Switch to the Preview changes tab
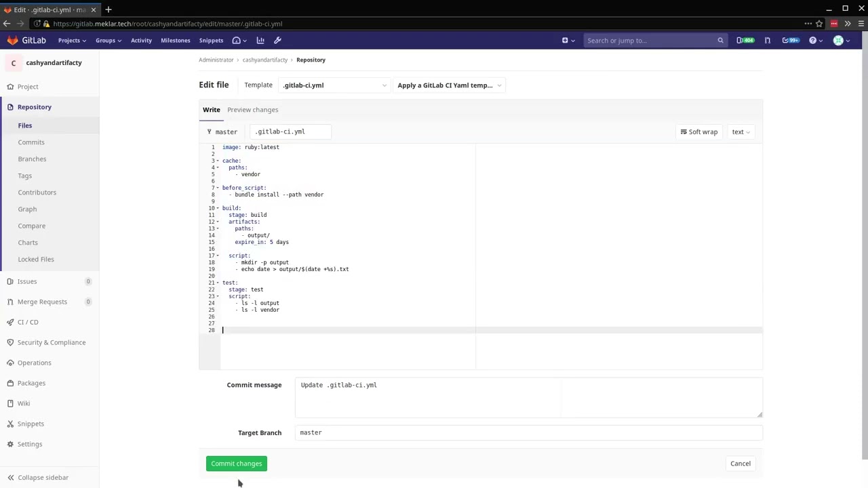 [252, 110]
